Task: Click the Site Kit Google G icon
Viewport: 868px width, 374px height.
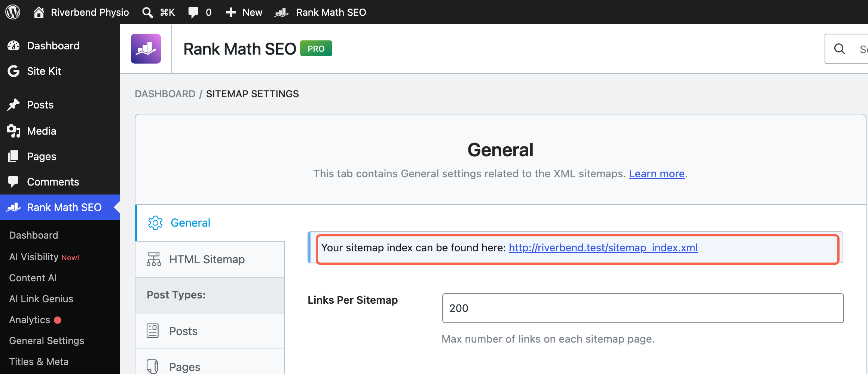Action: tap(13, 71)
